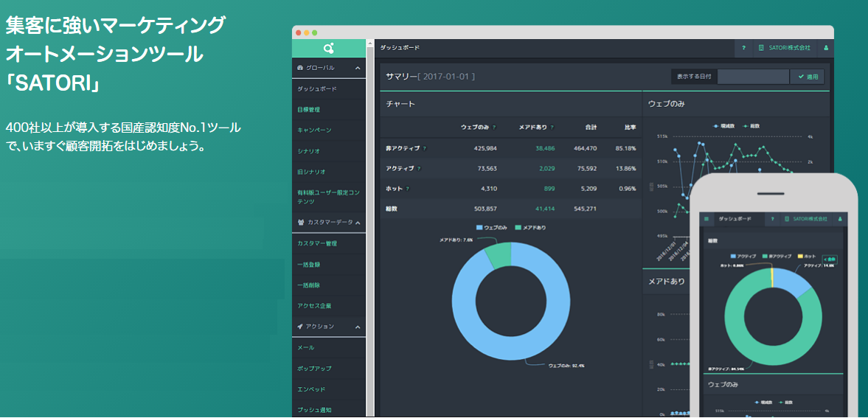This screenshot has height=418, width=868.
Task: Click help icon next to メアドあり column header
Action: tap(552, 128)
